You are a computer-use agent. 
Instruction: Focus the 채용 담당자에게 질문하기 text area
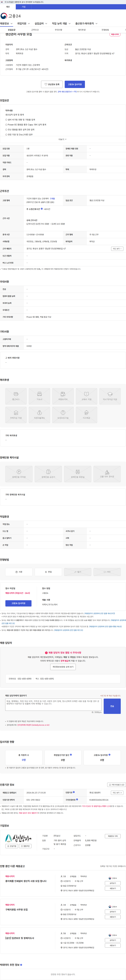point(53,705)
